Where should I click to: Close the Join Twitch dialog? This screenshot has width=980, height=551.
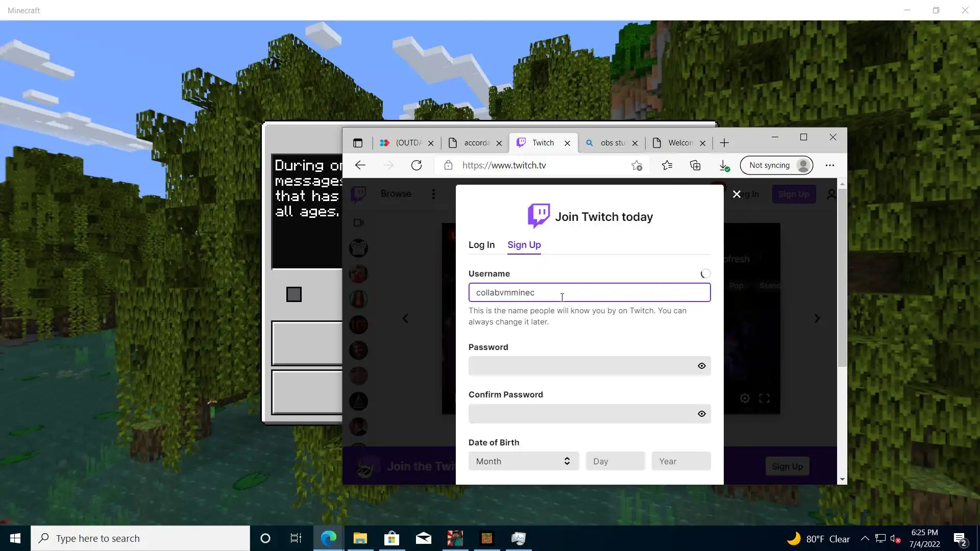[737, 194]
